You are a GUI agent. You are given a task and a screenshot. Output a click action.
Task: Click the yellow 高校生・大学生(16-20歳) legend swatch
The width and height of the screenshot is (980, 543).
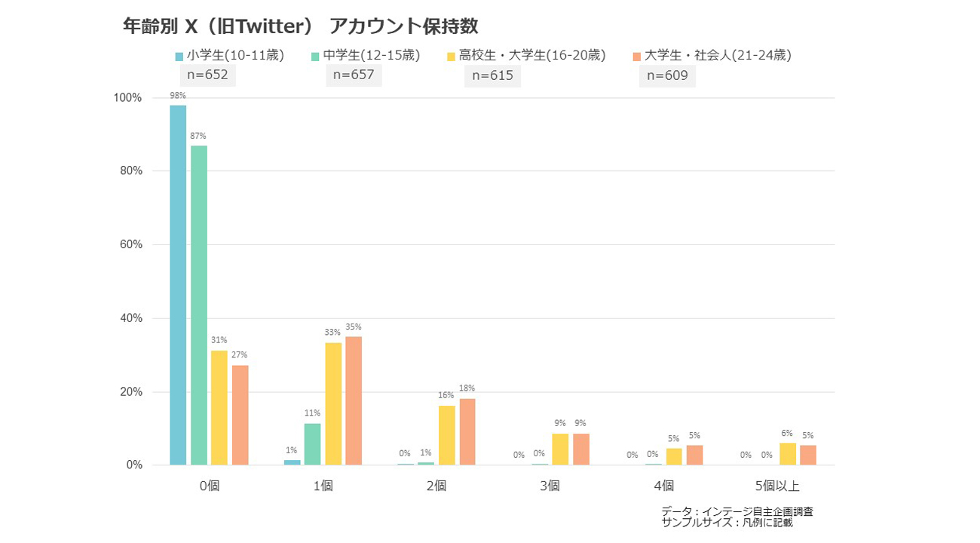pos(452,56)
